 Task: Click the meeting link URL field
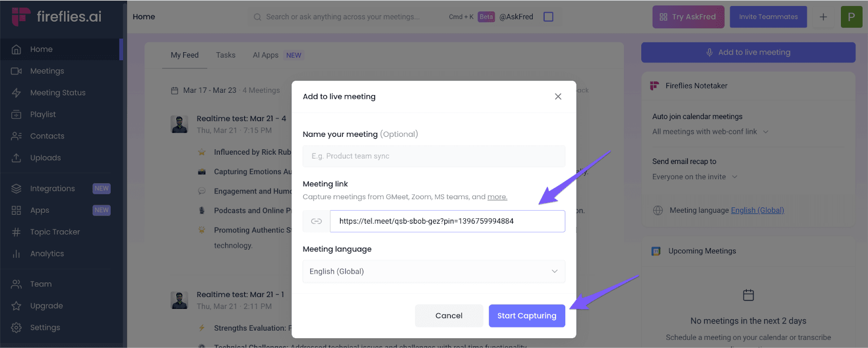tap(448, 222)
